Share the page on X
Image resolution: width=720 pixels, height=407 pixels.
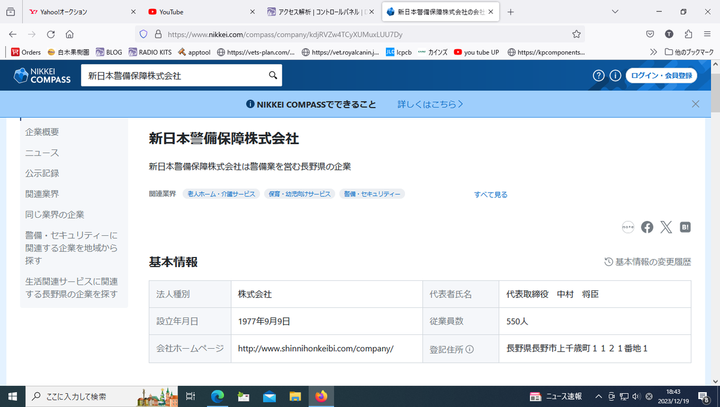666,227
